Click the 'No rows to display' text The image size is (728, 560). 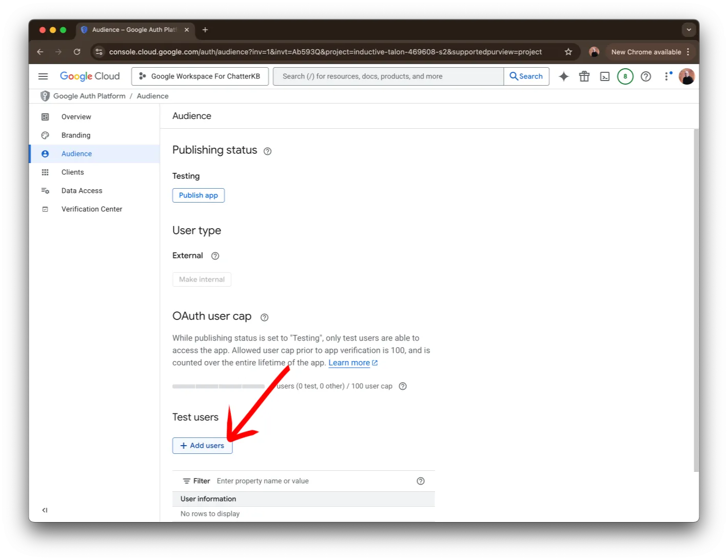pyautogui.click(x=210, y=514)
